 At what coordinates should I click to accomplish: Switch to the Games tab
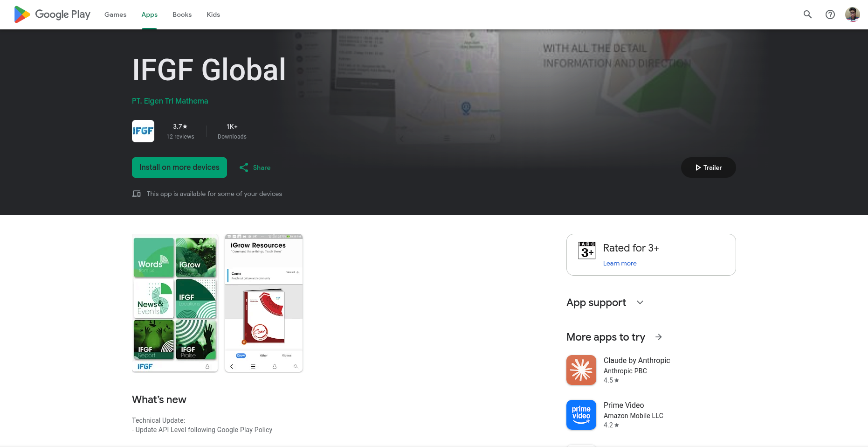(x=115, y=14)
